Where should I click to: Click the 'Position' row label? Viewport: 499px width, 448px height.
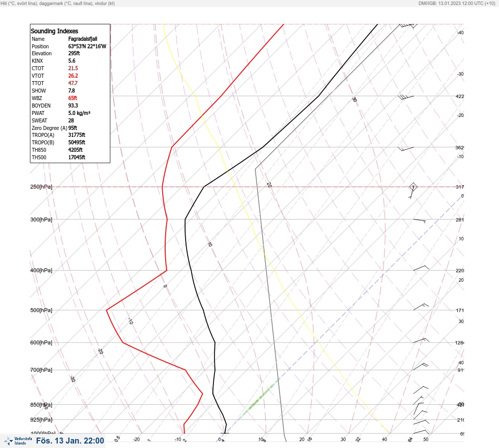[40, 46]
